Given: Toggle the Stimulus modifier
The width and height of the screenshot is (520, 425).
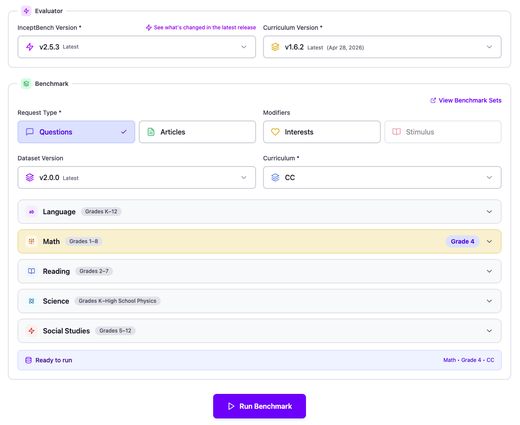Looking at the screenshot, I should tap(443, 132).
